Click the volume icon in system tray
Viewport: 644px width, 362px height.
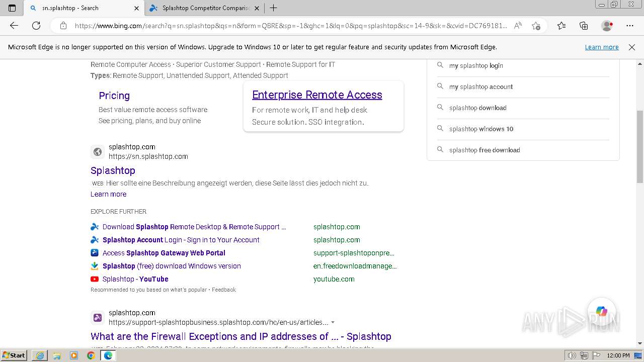coord(572,355)
